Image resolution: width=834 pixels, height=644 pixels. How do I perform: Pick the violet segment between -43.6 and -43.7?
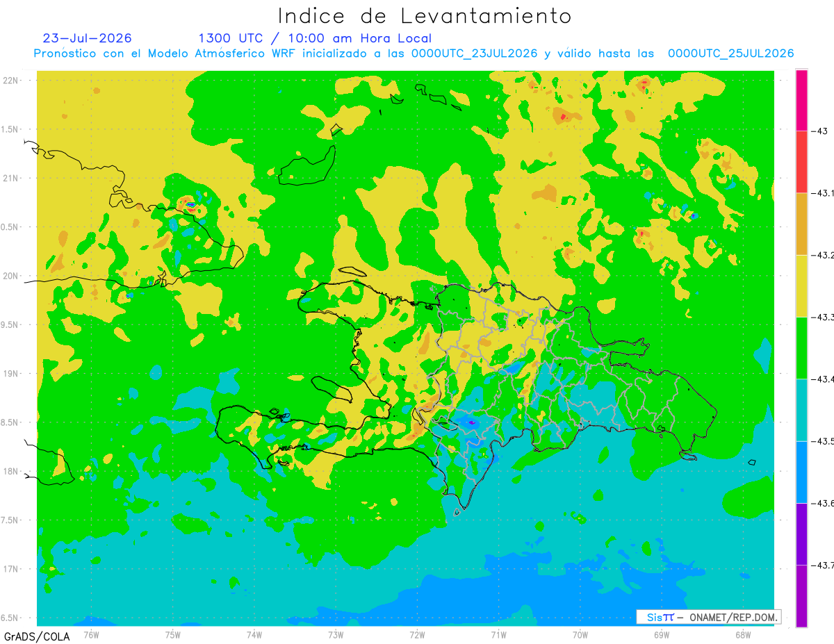(801, 534)
